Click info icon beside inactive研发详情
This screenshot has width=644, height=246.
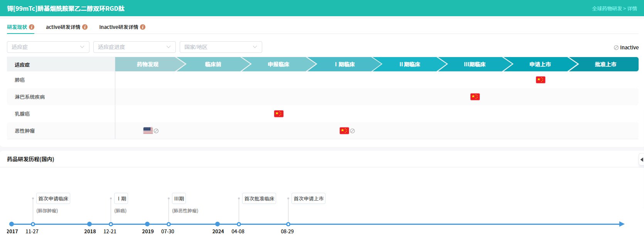[143, 27]
